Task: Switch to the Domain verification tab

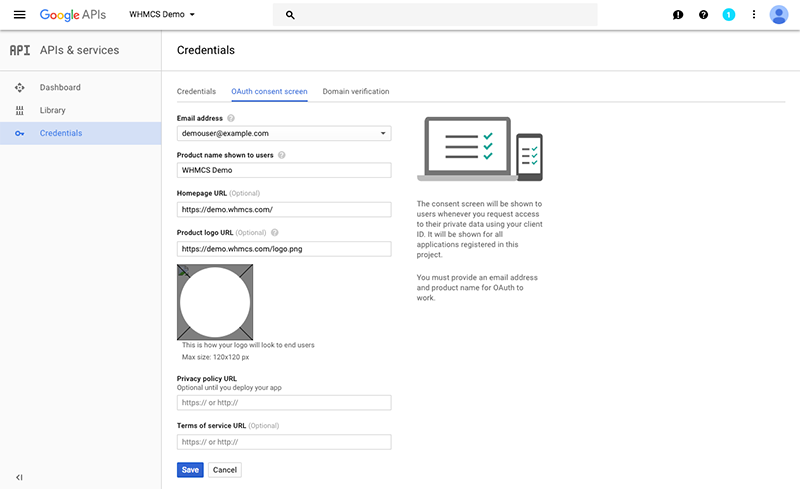Action: pyautogui.click(x=356, y=91)
